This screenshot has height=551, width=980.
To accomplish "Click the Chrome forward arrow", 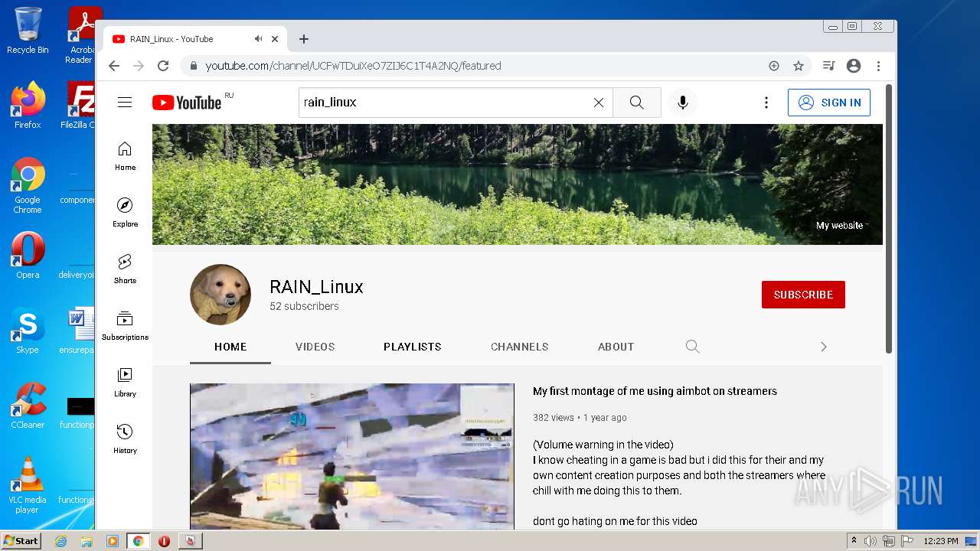I will (x=139, y=66).
